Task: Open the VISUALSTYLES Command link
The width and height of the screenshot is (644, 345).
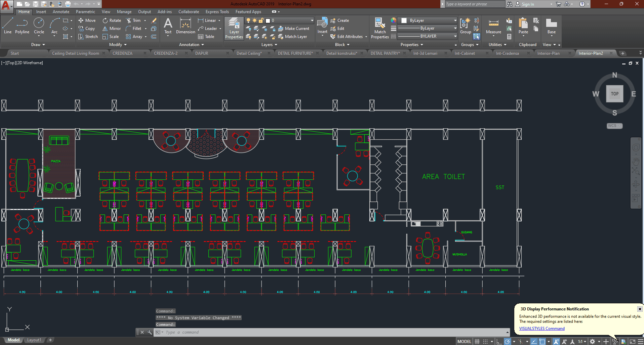Action: click(541, 329)
